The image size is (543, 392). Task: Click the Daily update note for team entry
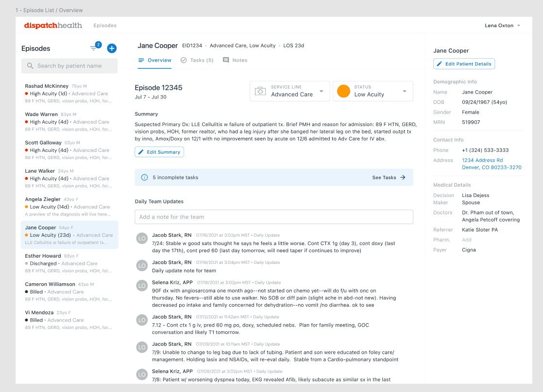click(184, 271)
